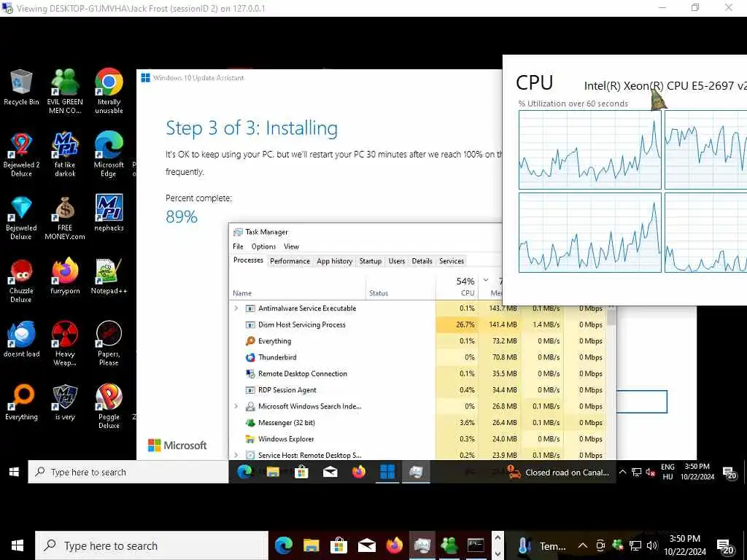Open the host Start button on the bottom taskbar
Screen dimensions: 747x560
pyautogui.click(x=18, y=545)
